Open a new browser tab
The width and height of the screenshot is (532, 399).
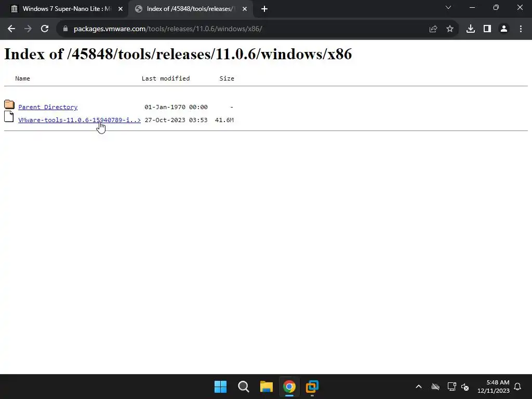click(264, 9)
